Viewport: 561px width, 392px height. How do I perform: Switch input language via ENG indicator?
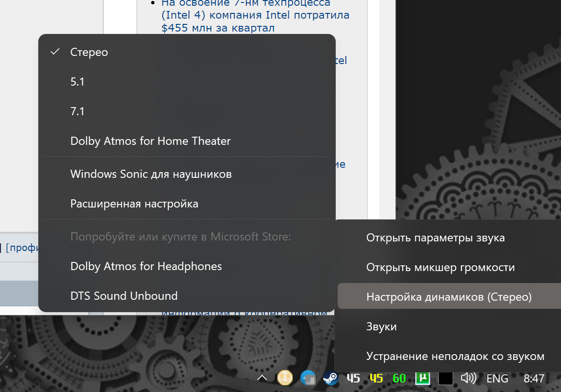point(497,379)
